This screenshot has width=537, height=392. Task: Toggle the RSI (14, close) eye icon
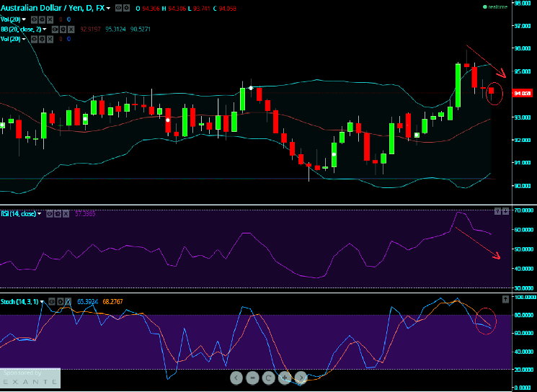(50, 214)
